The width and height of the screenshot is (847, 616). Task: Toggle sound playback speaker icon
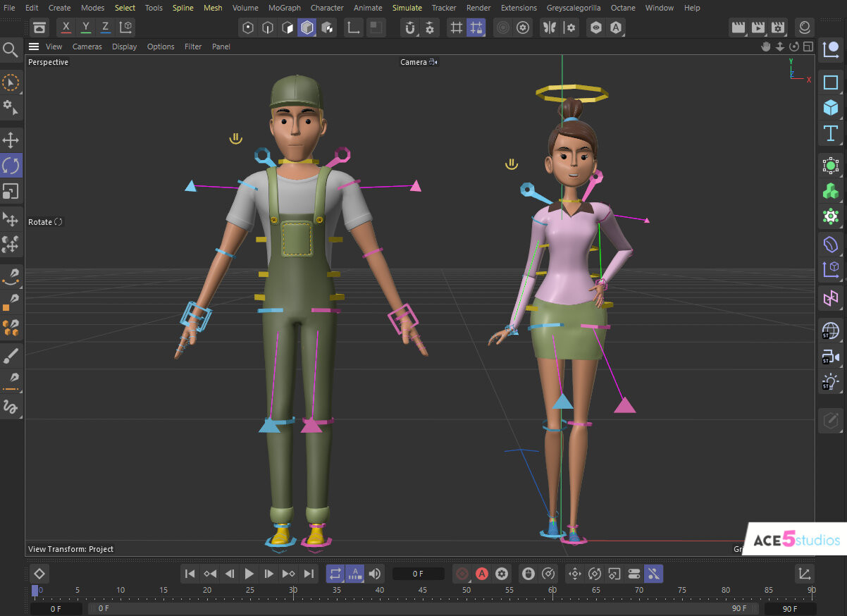coord(375,574)
